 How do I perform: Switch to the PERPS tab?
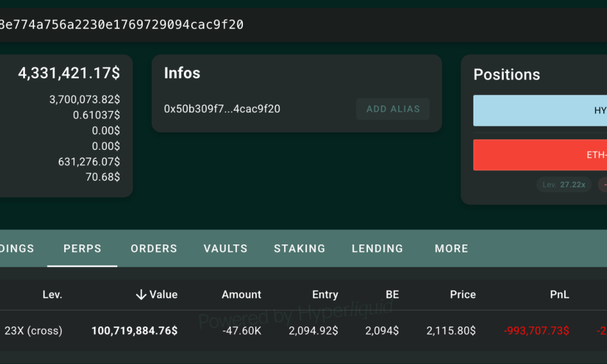pyautogui.click(x=82, y=248)
